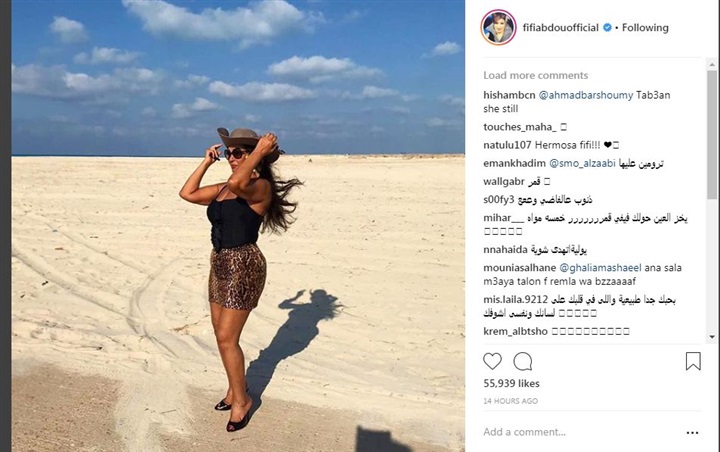Open the three-dot more options menu
Image resolution: width=720 pixels, height=452 pixels.
pyautogui.click(x=692, y=433)
